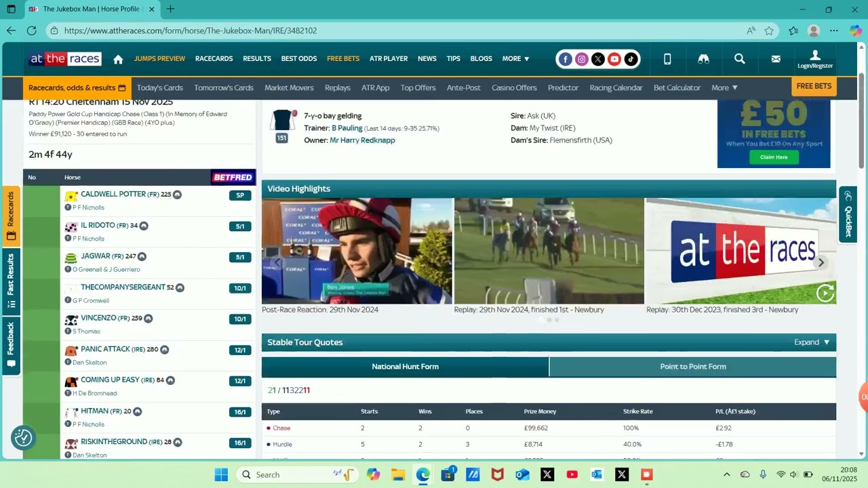This screenshot has width=868, height=488.
Task: Switch to Point to Point Form tab
Action: (x=693, y=367)
